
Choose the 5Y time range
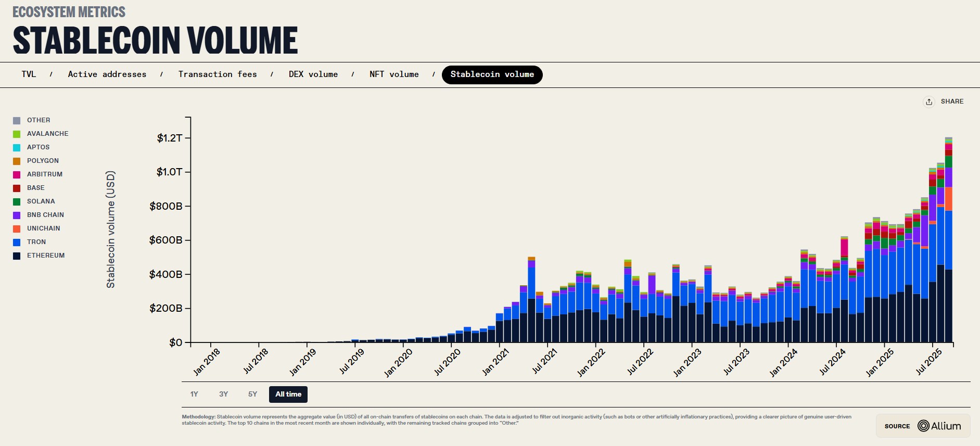point(252,394)
